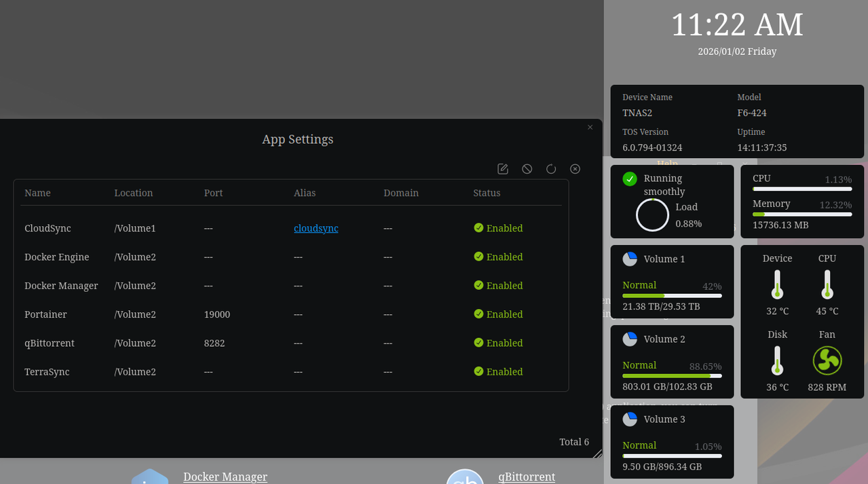Select the Docker Engine row name
This screenshot has height=484, width=868.
[x=57, y=257]
